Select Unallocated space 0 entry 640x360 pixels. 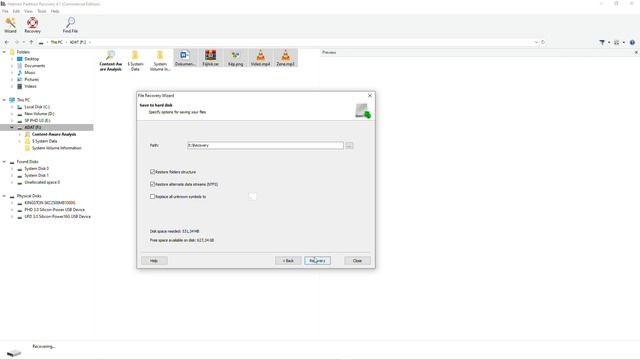[42, 182]
